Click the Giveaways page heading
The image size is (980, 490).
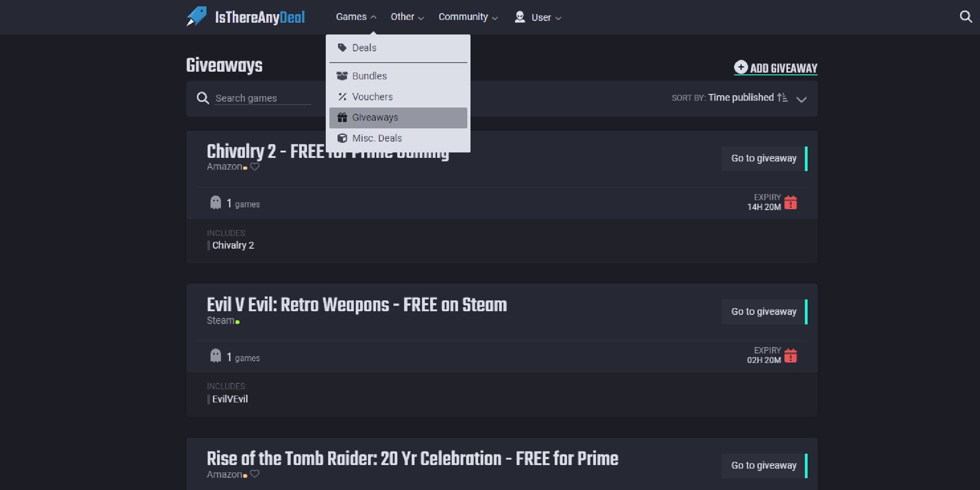pyautogui.click(x=224, y=65)
